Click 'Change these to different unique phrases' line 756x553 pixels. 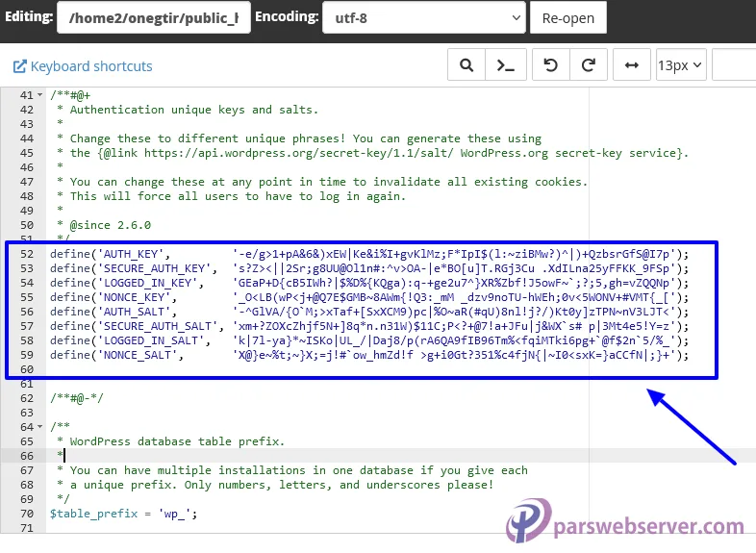click(x=299, y=138)
